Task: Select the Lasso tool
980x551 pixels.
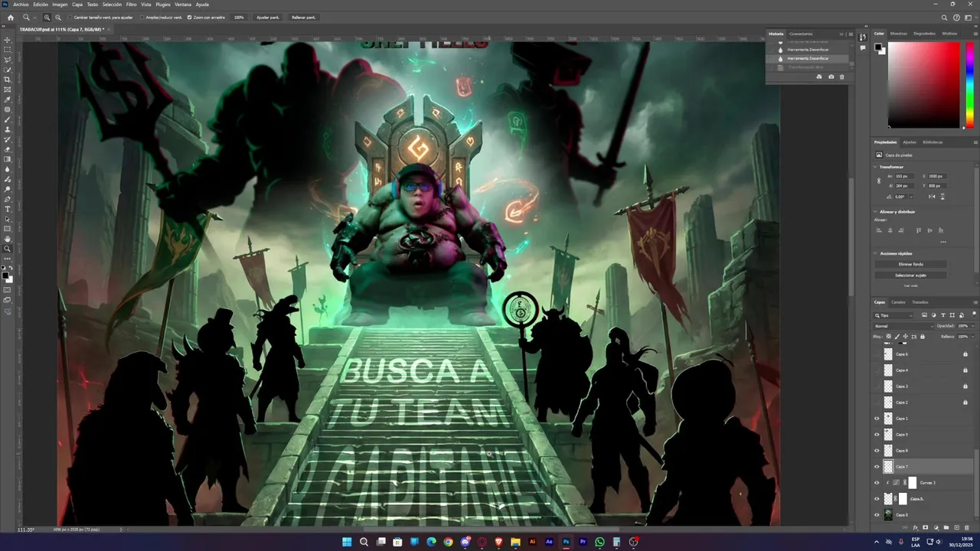Action: (x=8, y=60)
